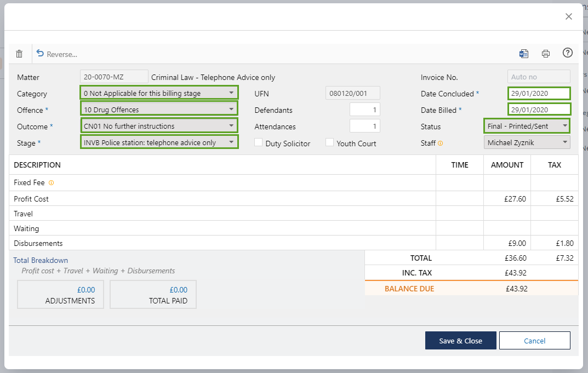The width and height of the screenshot is (588, 373).
Task: Close the dialog with X icon
Action: click(569, 16)
